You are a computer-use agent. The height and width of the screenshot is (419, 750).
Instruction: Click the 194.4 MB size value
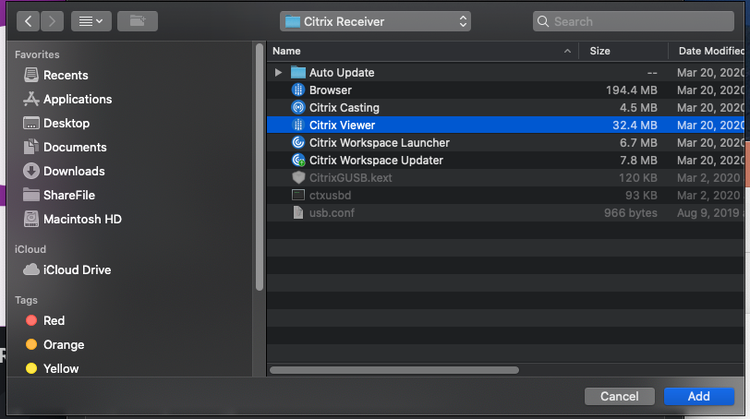[631, 90]
